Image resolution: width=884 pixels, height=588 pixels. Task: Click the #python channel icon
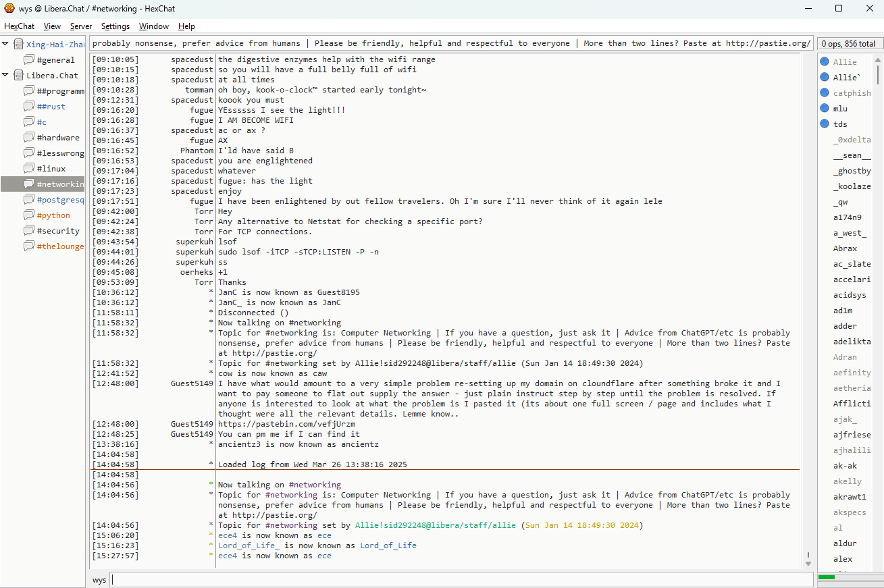pyautogui.click(x=28, y=215)
